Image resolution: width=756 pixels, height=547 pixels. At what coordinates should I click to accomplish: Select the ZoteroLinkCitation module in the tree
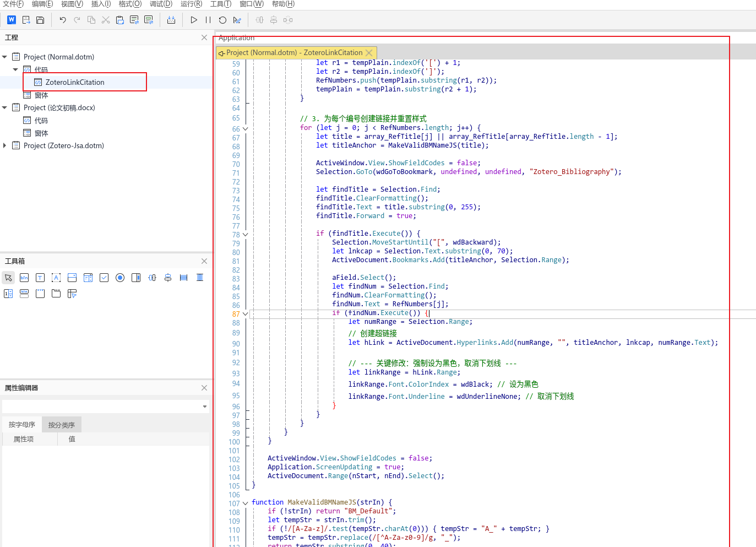pyautogui.click(x=75, y=82)
